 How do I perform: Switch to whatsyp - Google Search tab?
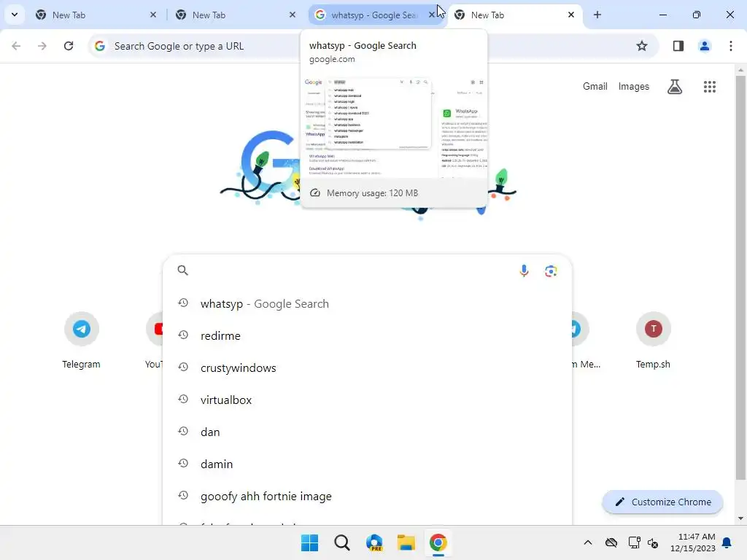click(373, 15)
